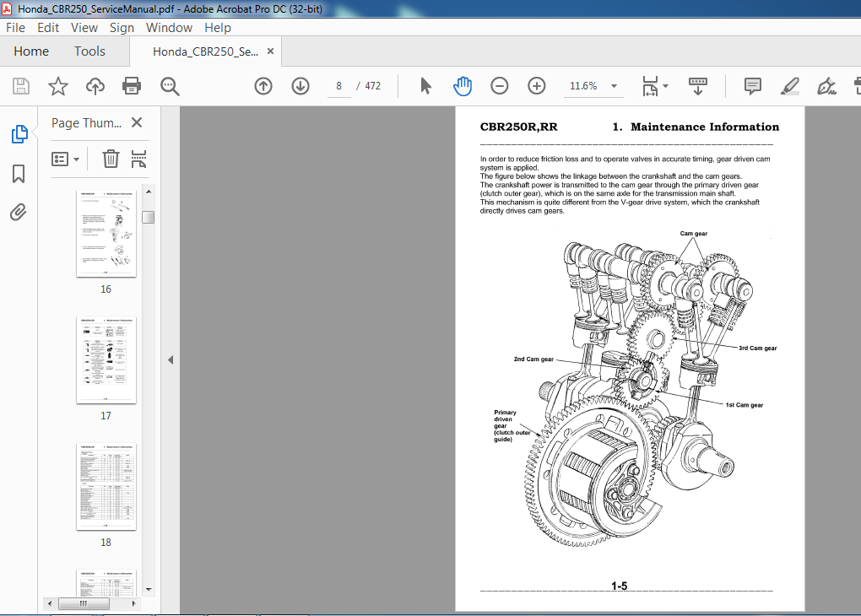
Task: Go to previous page arrow
Action: click(x=263, y=86)
